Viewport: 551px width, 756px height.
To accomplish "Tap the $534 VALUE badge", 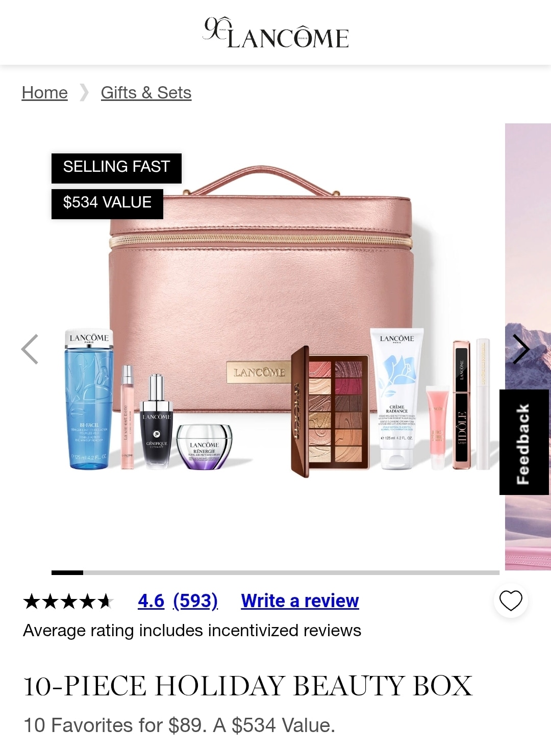I will coord(107,204).
